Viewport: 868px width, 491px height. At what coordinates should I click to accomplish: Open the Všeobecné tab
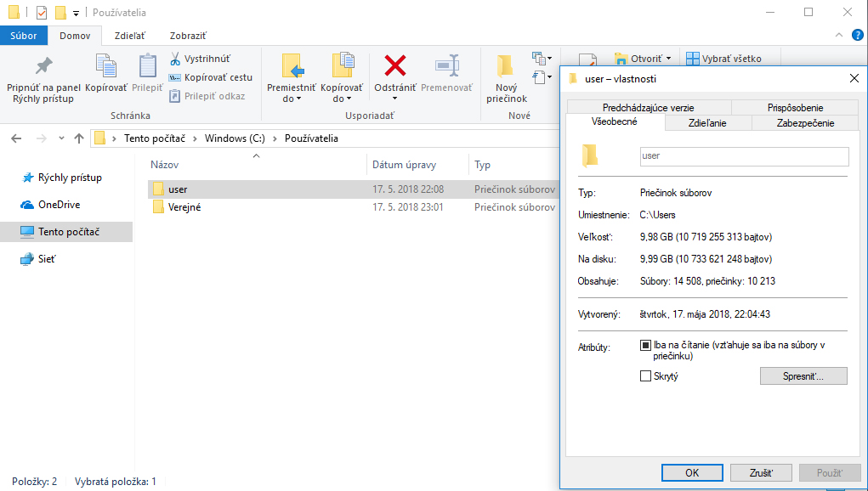(x=615, y=121)
